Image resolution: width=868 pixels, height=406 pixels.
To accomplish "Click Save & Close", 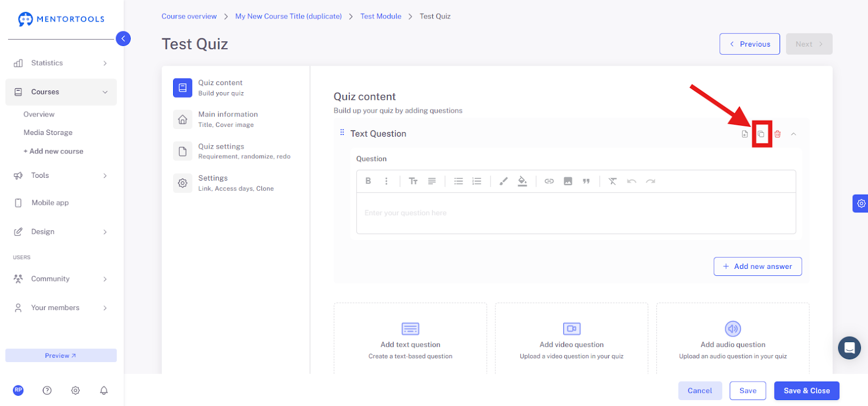I will coord(807,390).
